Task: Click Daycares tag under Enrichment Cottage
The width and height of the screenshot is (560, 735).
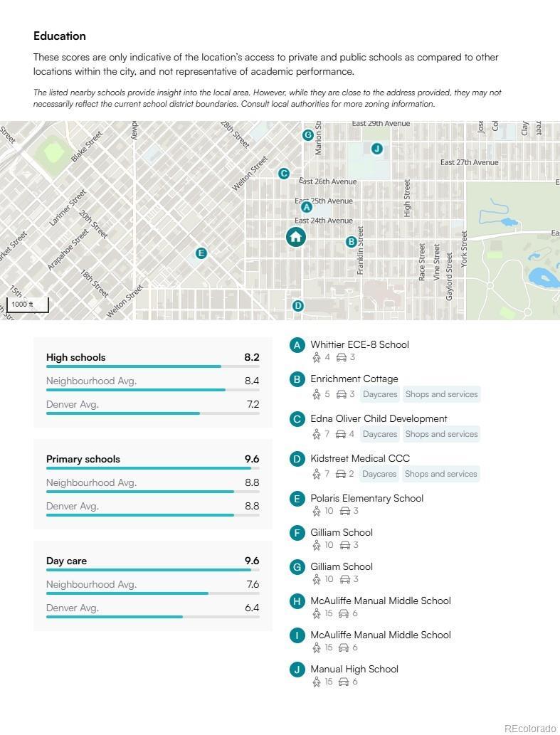Action: (x=379, y=394)
